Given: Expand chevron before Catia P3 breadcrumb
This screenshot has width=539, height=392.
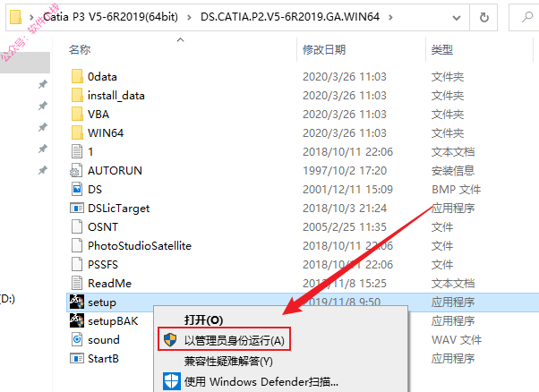Looking at the screenshot, I should (x=31, y=17).
